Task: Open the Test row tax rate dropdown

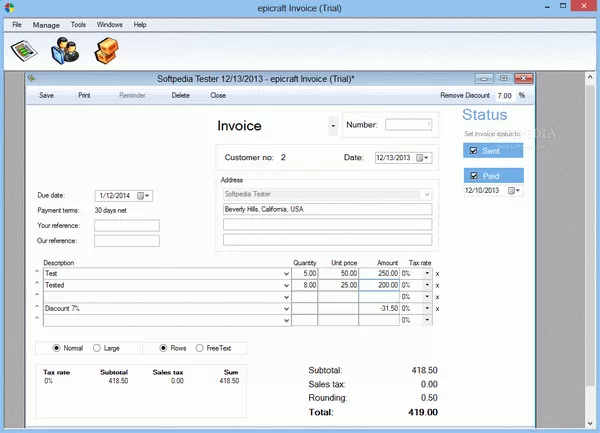Action: pos(428,273)
